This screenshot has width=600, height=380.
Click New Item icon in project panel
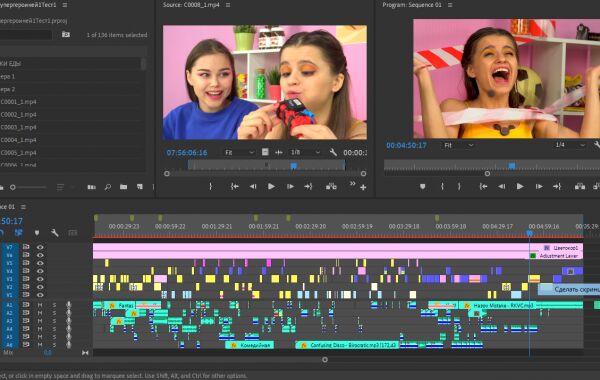coord(140,187)
